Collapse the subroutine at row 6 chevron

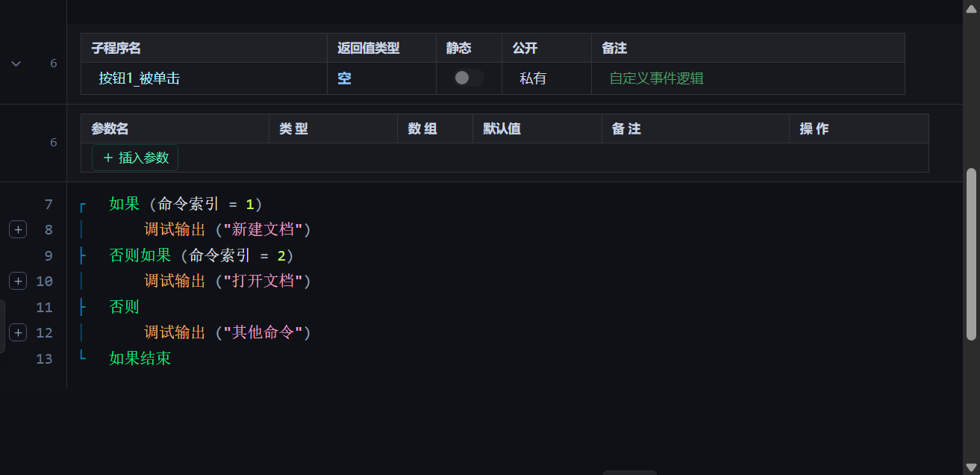coord(16,63)
